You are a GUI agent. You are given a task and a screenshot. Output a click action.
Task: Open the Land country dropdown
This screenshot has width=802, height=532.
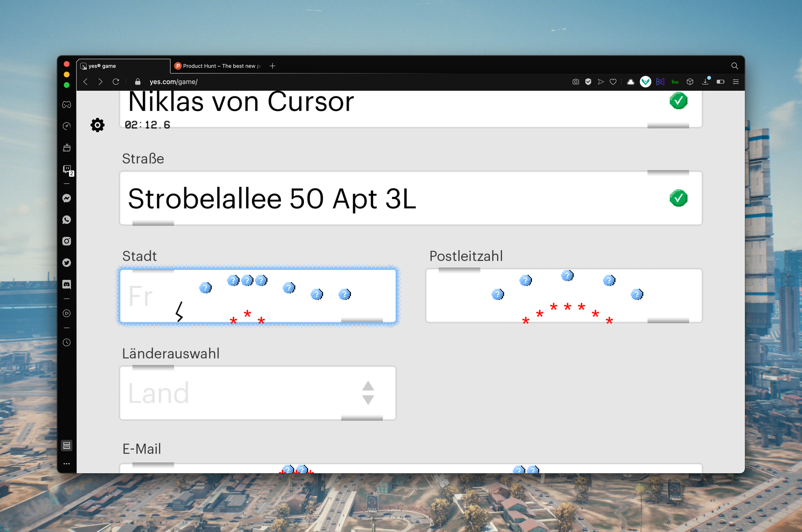coord(237,393)
